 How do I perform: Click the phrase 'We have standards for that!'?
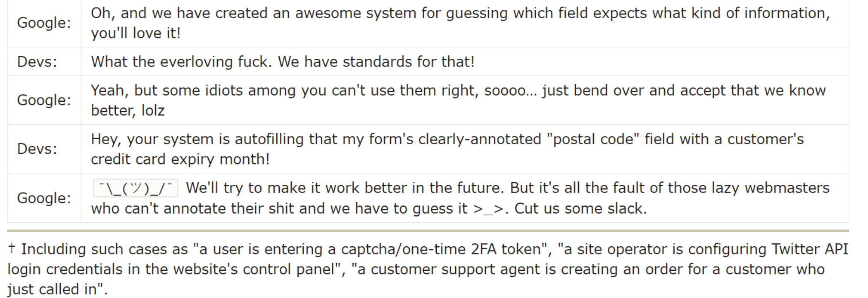tap(376, 62)
